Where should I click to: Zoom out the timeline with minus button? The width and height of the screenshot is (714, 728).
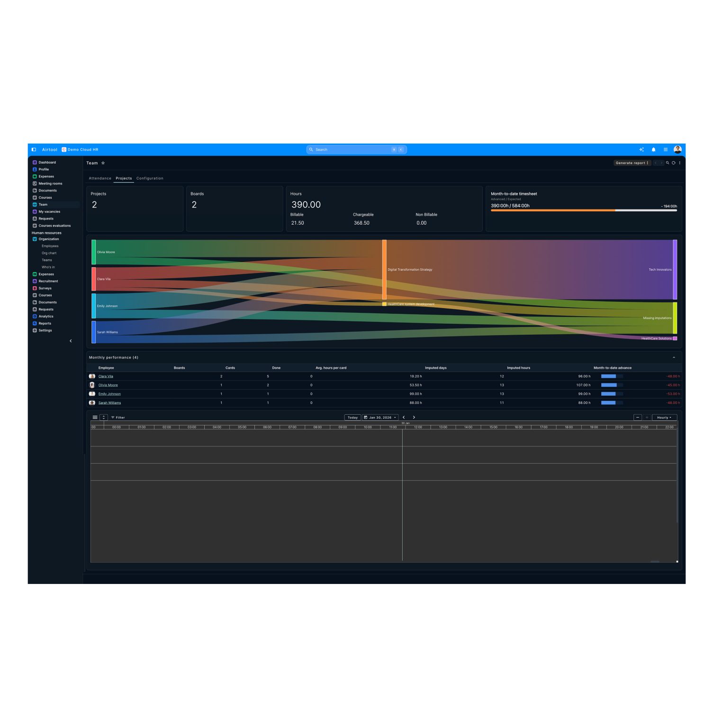[x=638, y=418]
